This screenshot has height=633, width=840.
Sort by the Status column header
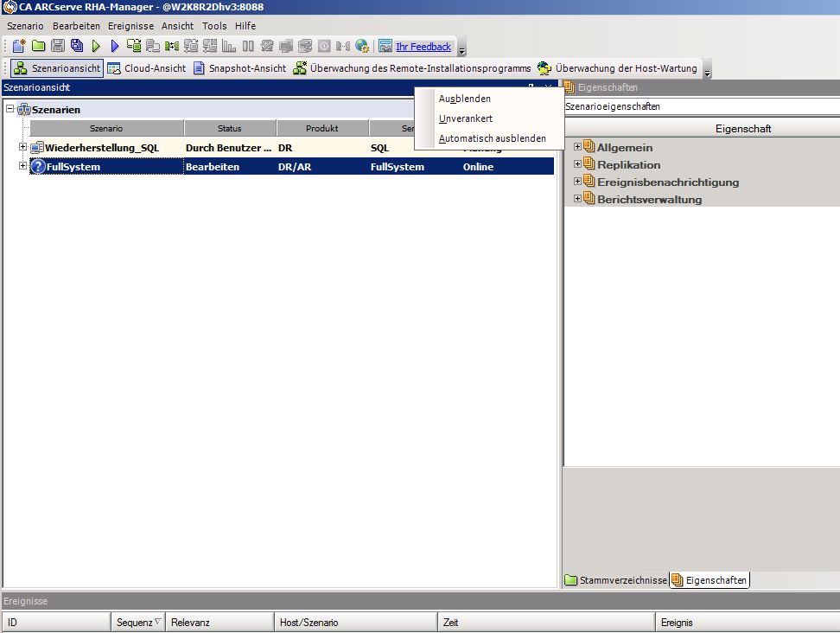[230, 128]
